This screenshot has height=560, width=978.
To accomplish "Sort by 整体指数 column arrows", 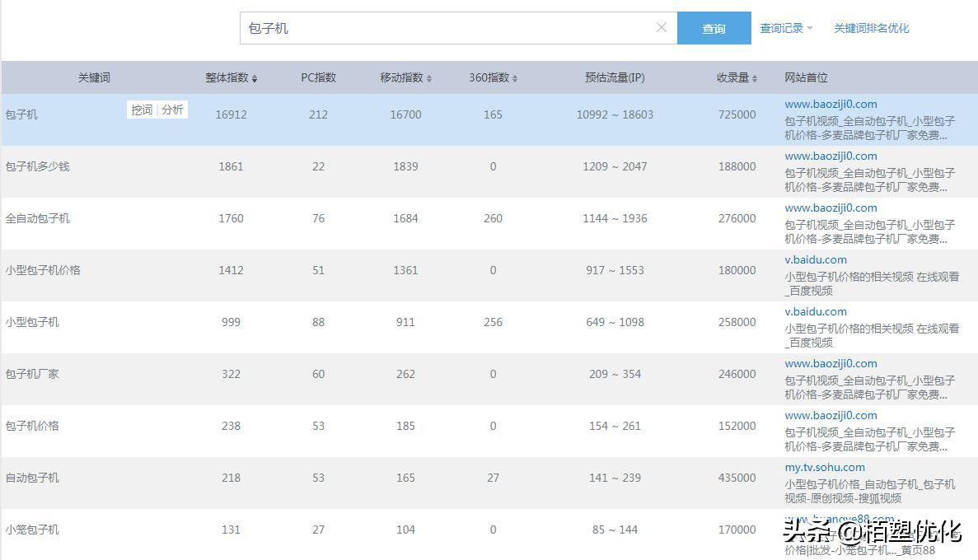I will click(255, 78).
